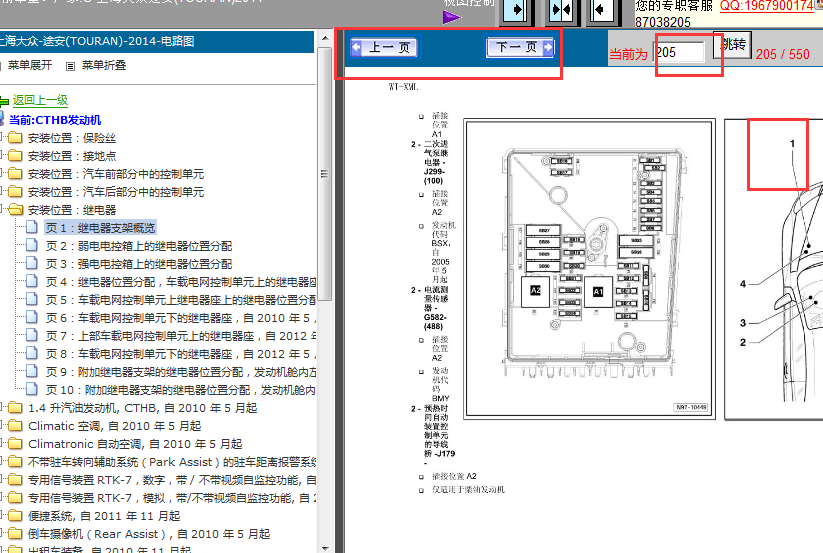This screenshot has width=823, height=553.
Task: Click the page icon for 页 9
Action: tap(32, 371)
